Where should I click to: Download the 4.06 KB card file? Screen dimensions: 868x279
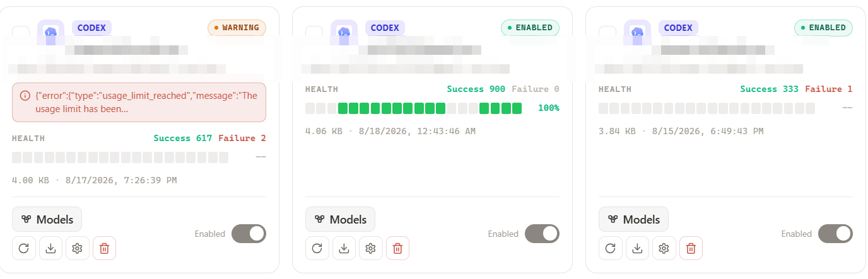[344, 248]
